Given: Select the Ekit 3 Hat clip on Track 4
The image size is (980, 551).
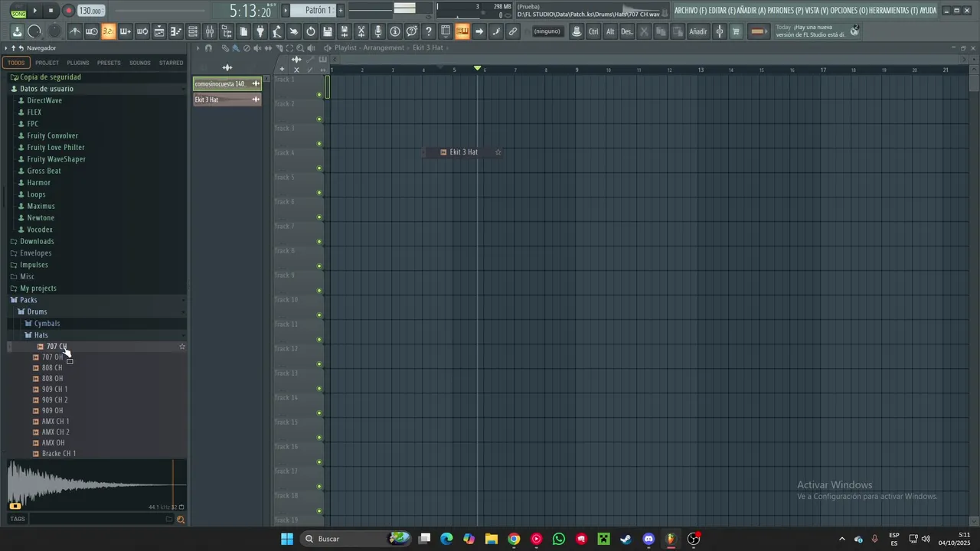Looking at the screenshot, I should pyautogui.click(x=464, y=152).
